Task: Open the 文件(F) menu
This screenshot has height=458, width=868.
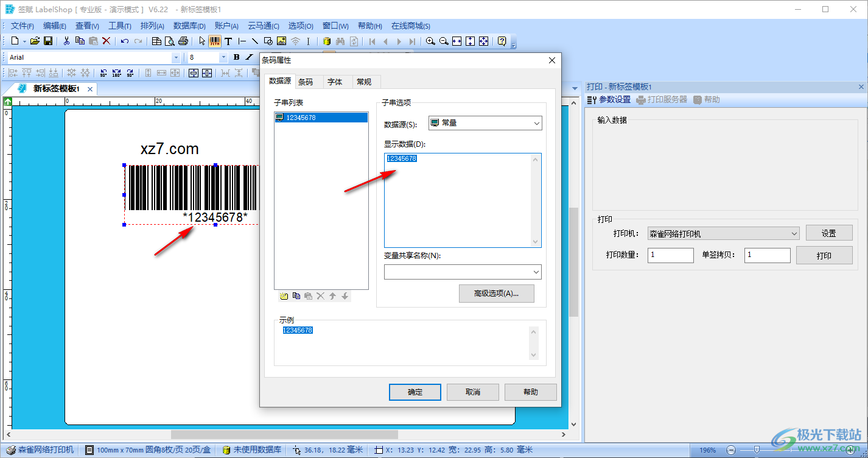Action: pyautogui.click(x=23, y=26)
